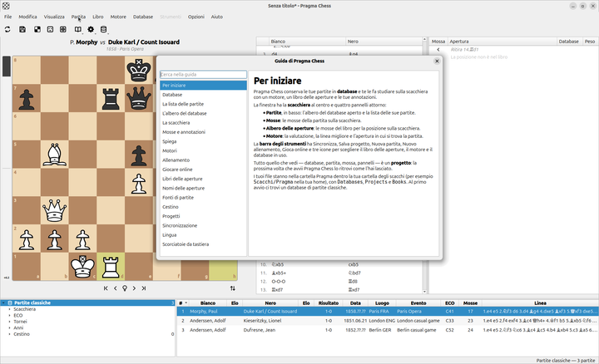Select La scacchiera help topic
599x364 pixels.
tap(203, 123)
